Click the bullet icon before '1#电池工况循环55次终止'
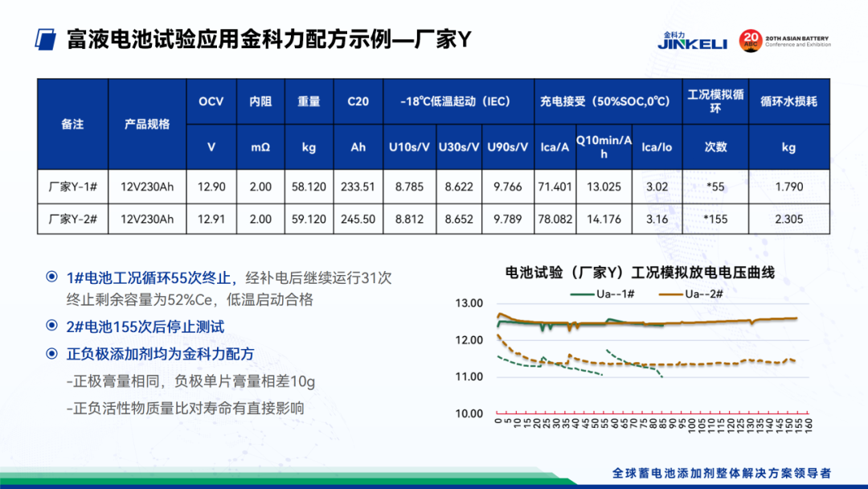The width and height of the screenshot is (868, 489). point(51,277)
